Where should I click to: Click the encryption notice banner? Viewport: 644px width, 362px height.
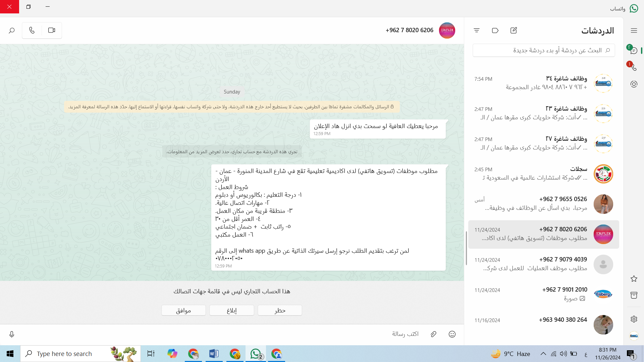click(232, 107)
